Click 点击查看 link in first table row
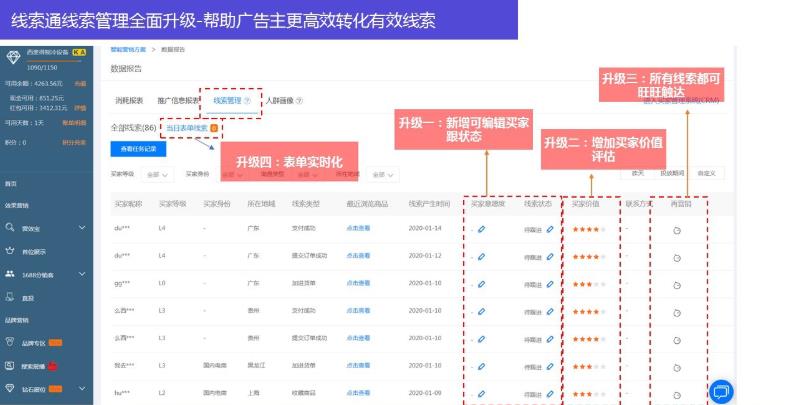785x405 pixels. [x=358, y=229]
